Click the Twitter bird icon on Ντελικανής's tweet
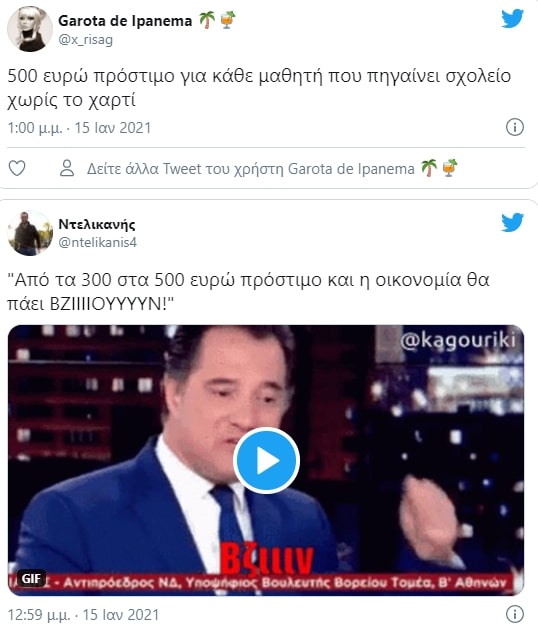This screenshot has height=628, width=538. (512, 222)
